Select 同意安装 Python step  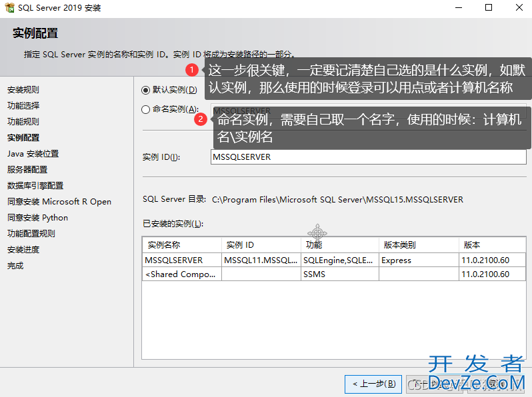[x=37, y=218]
